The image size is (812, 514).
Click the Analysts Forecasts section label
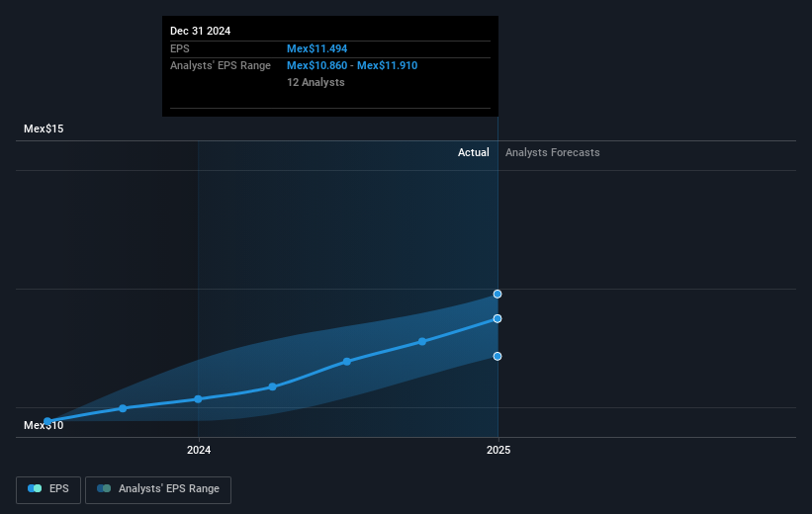tap(553, 152)
